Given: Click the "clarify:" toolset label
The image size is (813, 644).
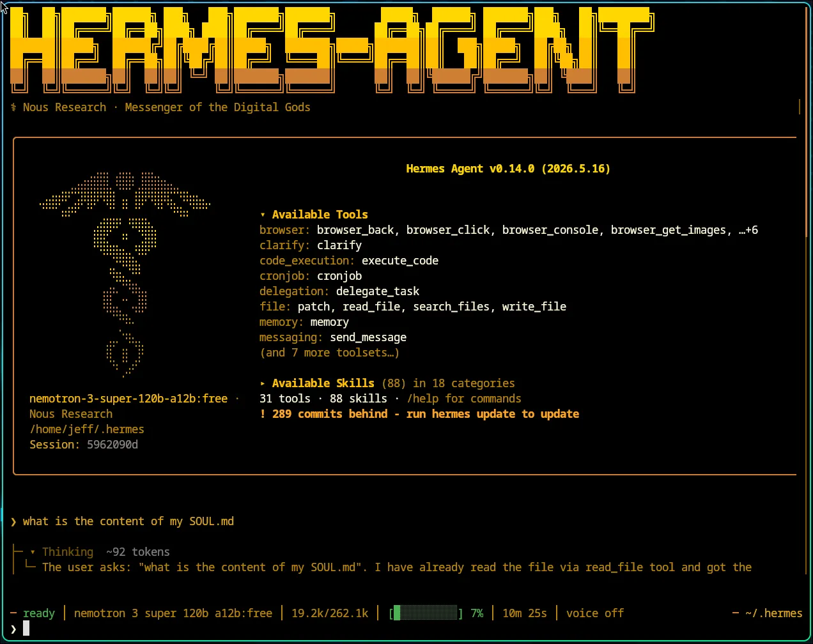Looking at the screenshot, I should 285,245.
